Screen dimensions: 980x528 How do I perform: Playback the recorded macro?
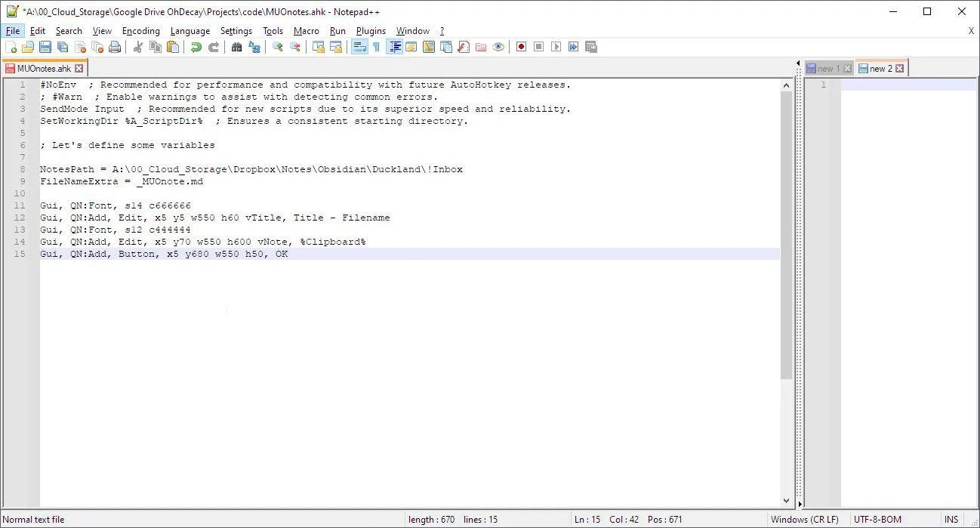coord(555,47)
